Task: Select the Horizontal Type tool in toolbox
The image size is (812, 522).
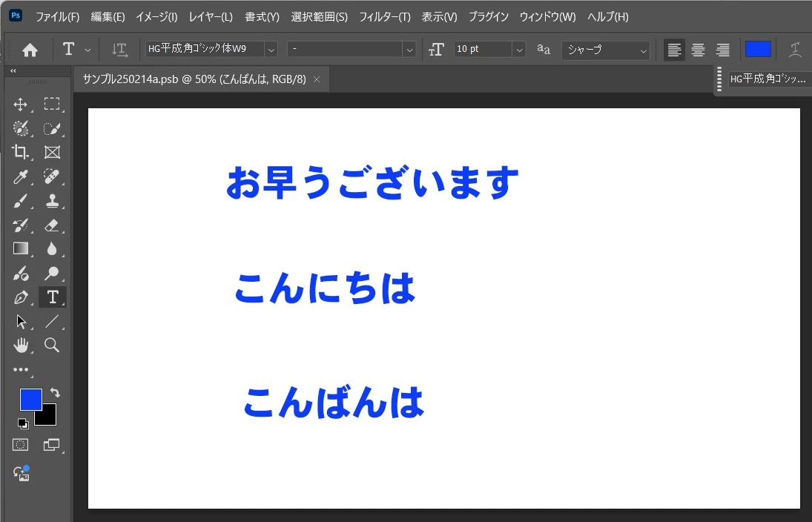Action: coord(53,297)
